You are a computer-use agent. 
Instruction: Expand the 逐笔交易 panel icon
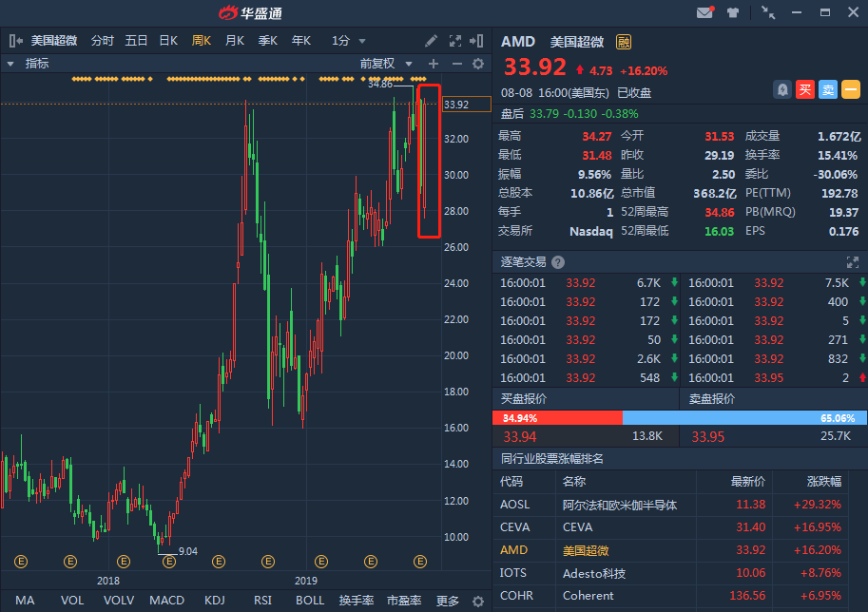(x=853, y=262)
